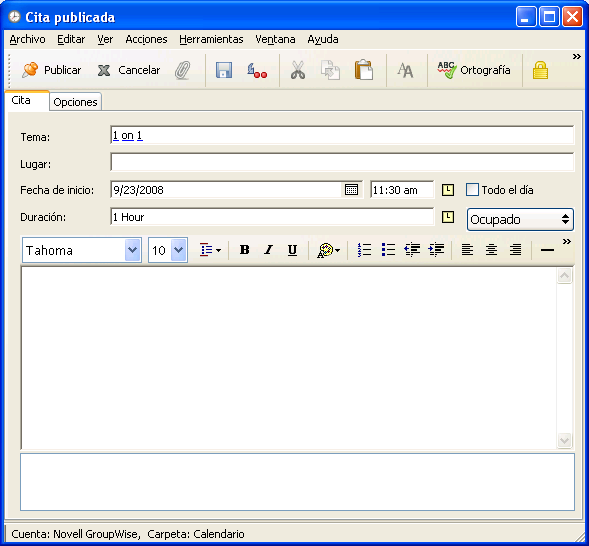The height and width of the screenshot is (546, 589).
Task: Switch to the Opciones tab
Action: coord(75,102)
